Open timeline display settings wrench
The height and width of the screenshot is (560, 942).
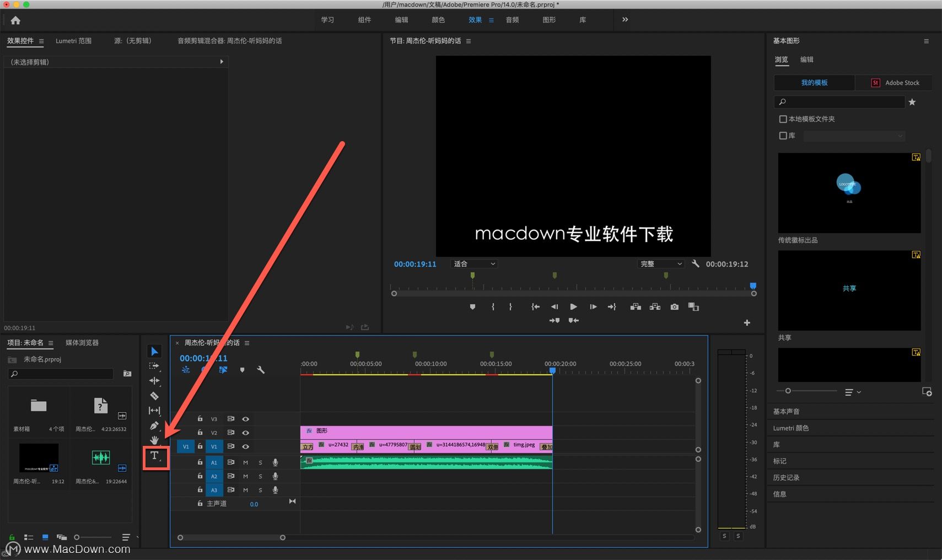(x=261, y=370)
